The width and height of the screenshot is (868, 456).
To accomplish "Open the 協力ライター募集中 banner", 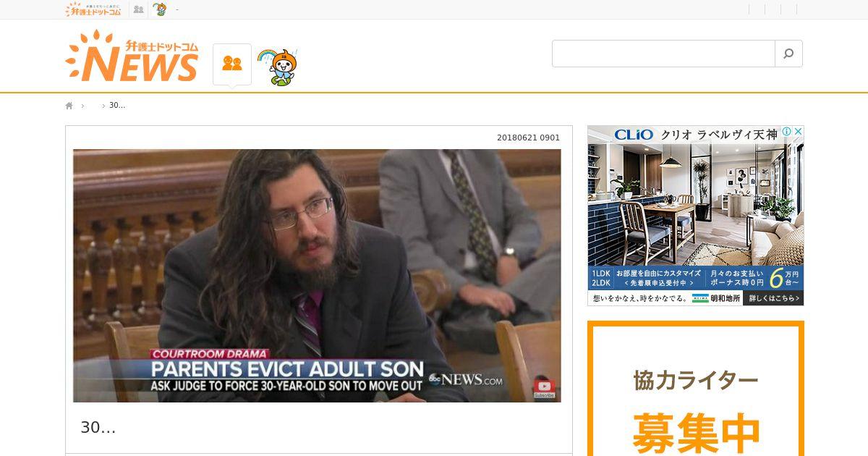I will coord(695,389).
